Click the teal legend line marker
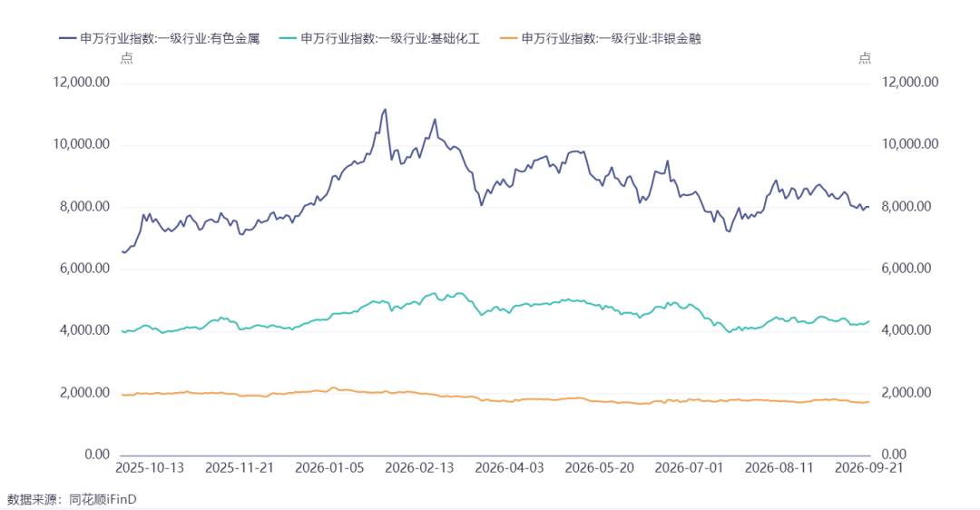The height and width of the screenshot is (510, 980). [289, 39]
